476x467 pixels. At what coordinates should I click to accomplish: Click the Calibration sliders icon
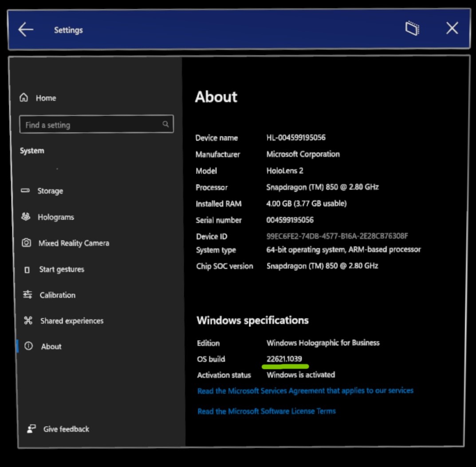coord(28,295)
